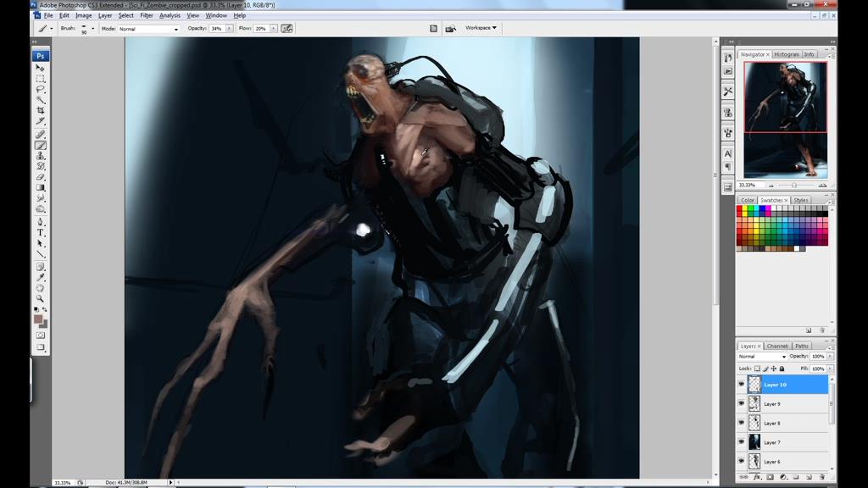Select the Crop tool
Screen dimensions: 868x488
point(41,110)
